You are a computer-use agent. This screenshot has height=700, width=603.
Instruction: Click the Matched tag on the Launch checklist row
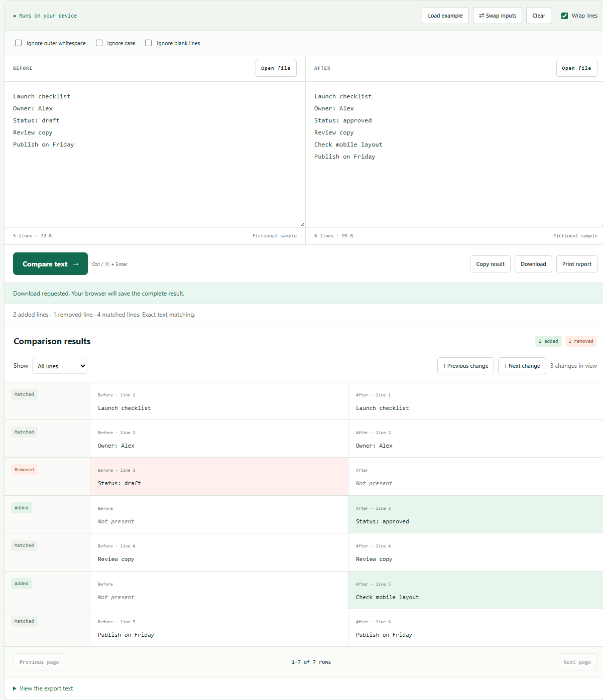[x=24, y=394]
